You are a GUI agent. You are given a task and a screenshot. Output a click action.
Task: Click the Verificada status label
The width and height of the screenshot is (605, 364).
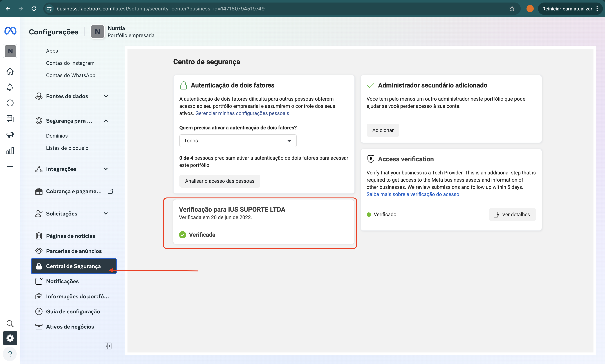coord(202,235)
